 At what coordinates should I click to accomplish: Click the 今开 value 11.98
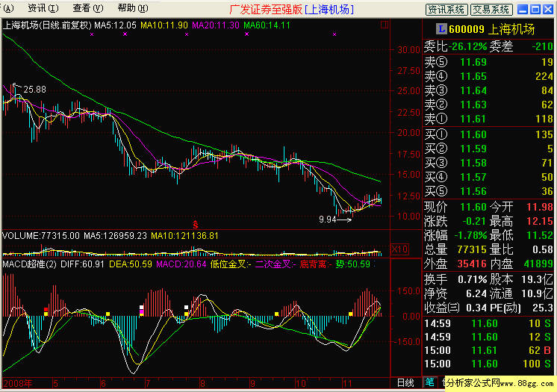(540, 207)
